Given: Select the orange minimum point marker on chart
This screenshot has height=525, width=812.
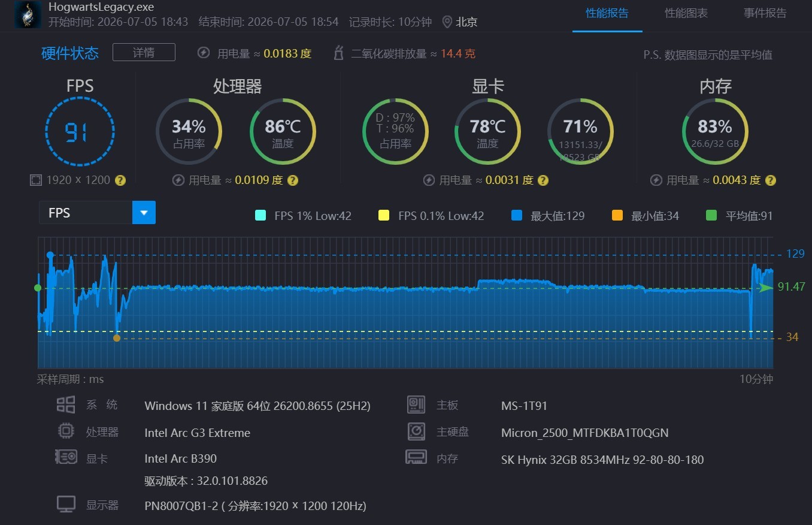Looking at the screenshot, I should click(117, 338).
